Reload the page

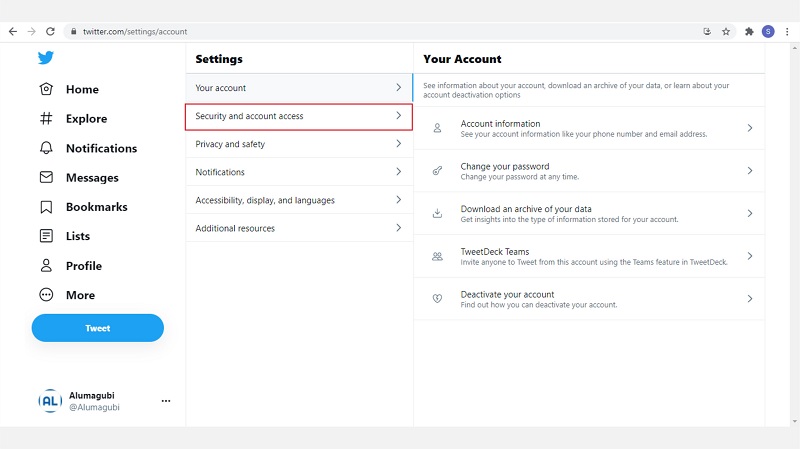click(50, 32)
